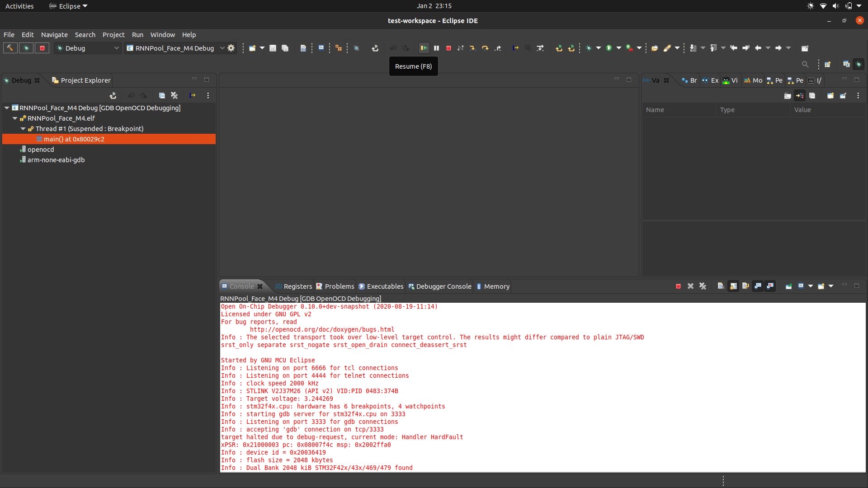Click the Resume (F8) toolbar button
Screen dimensions: 868x488
(424, 48)
